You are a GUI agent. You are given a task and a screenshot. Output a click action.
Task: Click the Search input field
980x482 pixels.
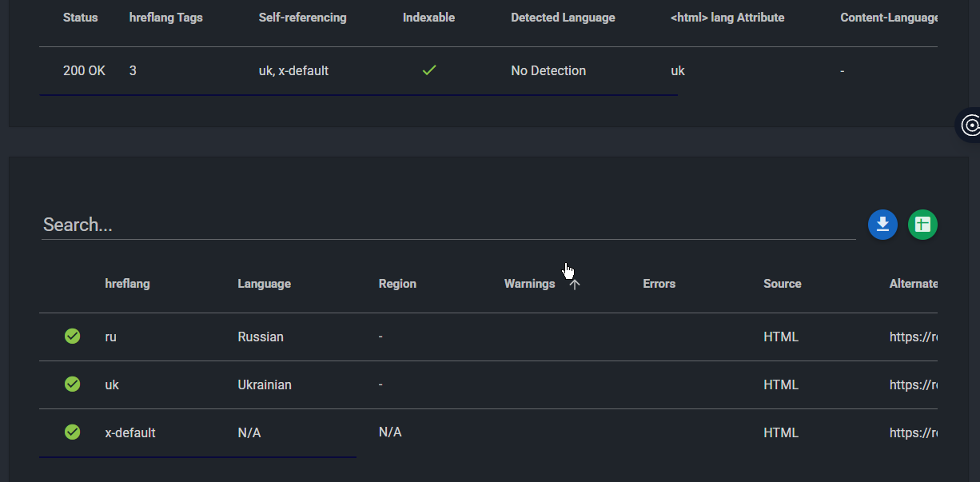pyautogui.click(x=448, y=225)
